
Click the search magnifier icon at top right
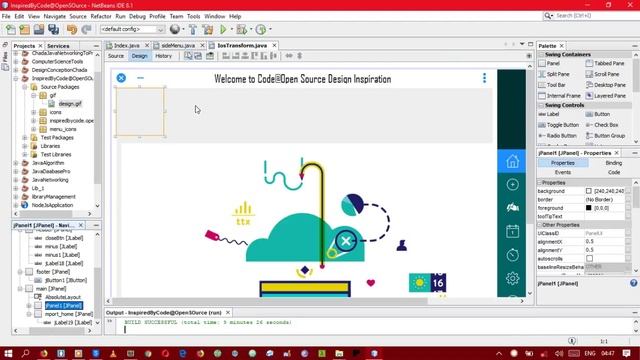click(547, 16)
